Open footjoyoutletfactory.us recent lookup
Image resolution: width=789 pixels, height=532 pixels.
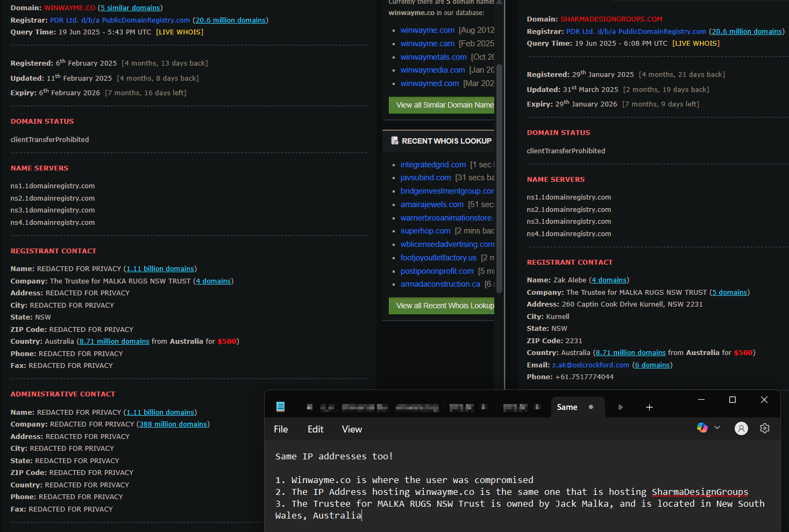(x=438, y=258)
